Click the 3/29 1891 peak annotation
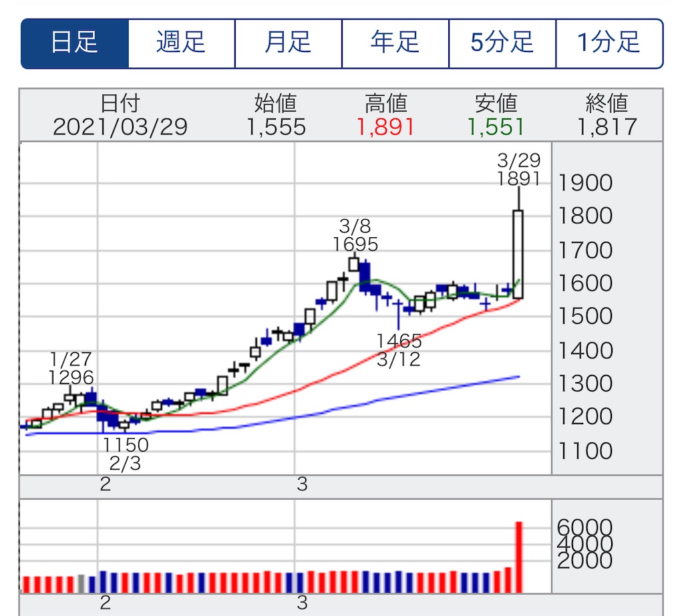The image size is (684, 616). click(518, 169)
